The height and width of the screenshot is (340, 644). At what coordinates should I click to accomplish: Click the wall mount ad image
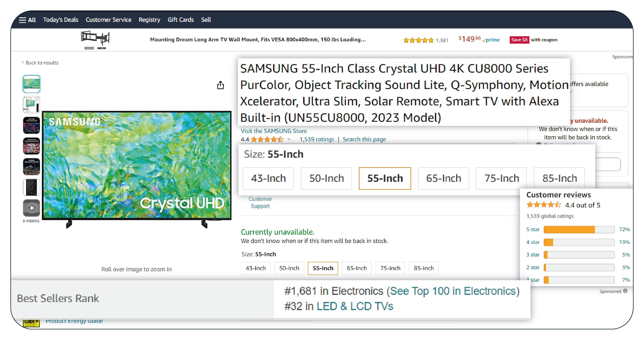[x=95, y=40]
